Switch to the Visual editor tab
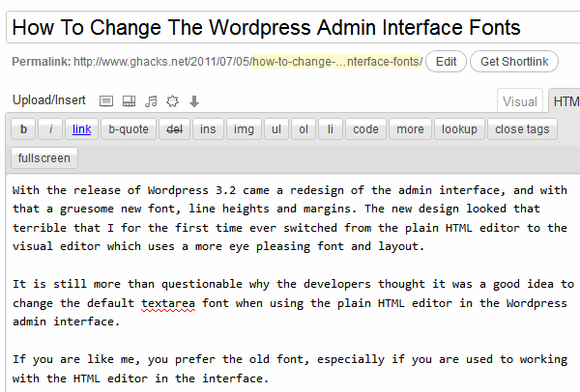The height and width of the screenshot is (392, 580). tap(520, 101)
